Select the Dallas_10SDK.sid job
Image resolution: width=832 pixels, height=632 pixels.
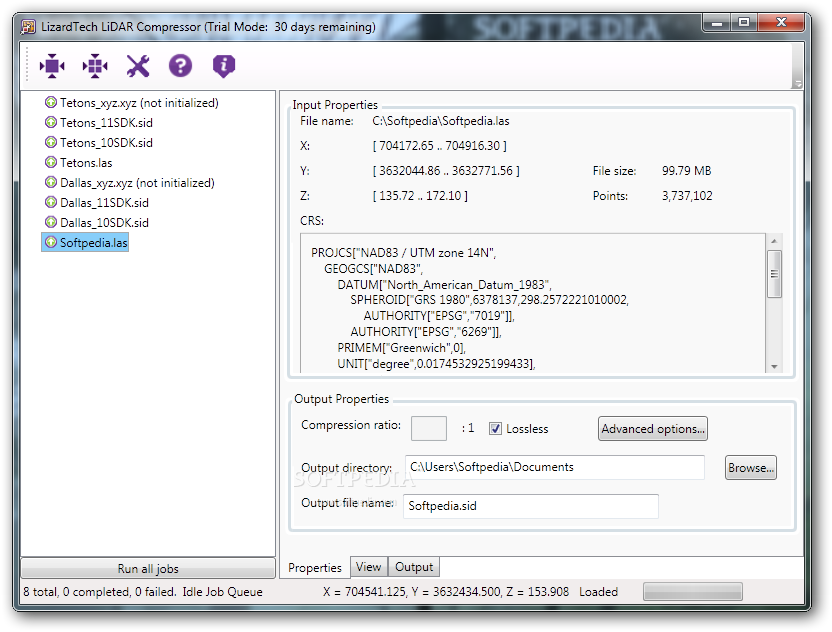tap(104, 222)
